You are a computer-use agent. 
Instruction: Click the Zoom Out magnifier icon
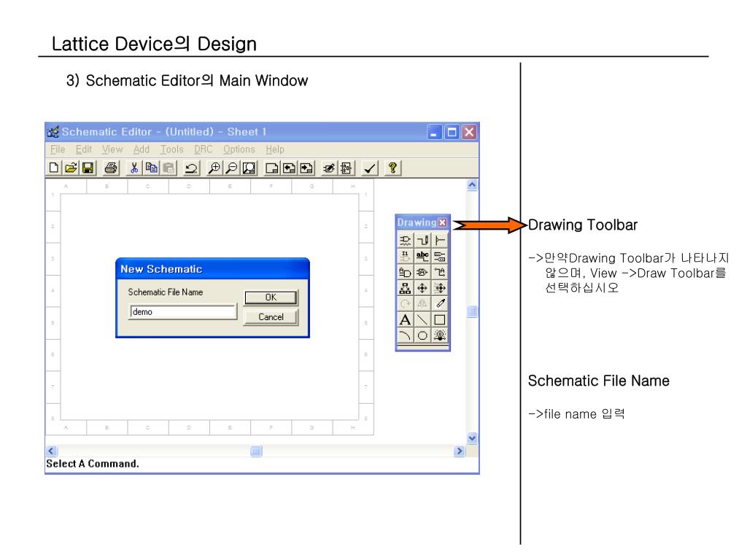point(231,168)
